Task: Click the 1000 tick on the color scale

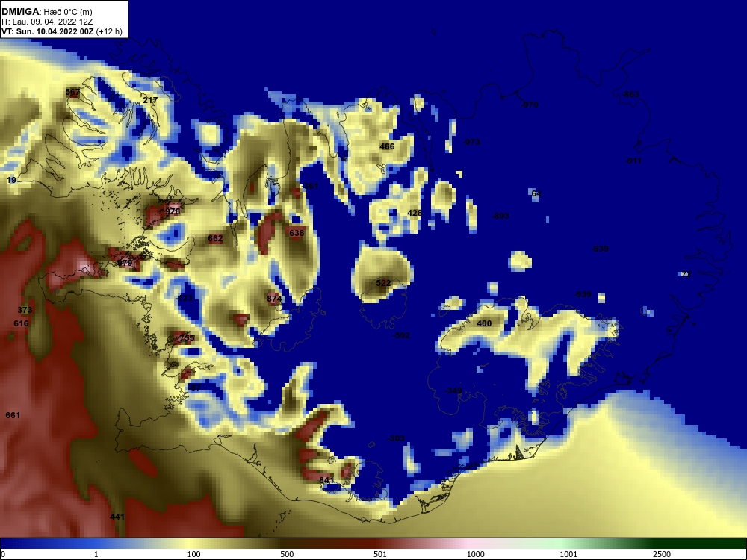Action: click(475, 554)
